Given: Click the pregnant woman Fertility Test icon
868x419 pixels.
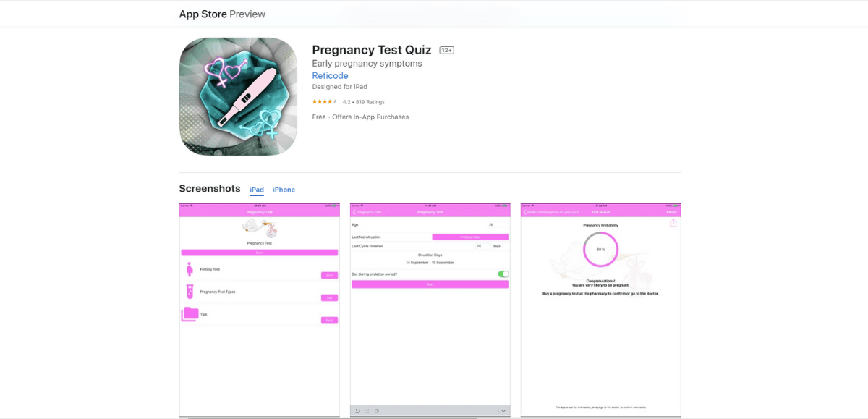Looking at the screenshot, I should 190,269.
